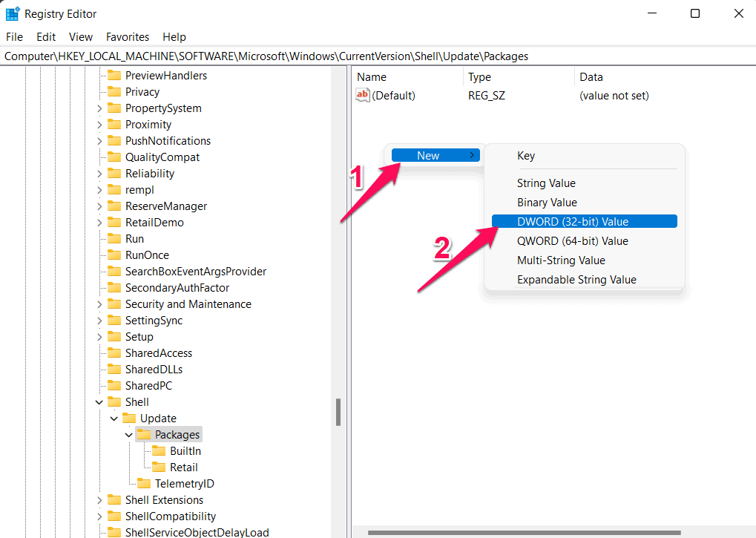Click the (Default) string value icon
Image resolution: width=756 pixels, height=538 pixels.
[363, 95]
